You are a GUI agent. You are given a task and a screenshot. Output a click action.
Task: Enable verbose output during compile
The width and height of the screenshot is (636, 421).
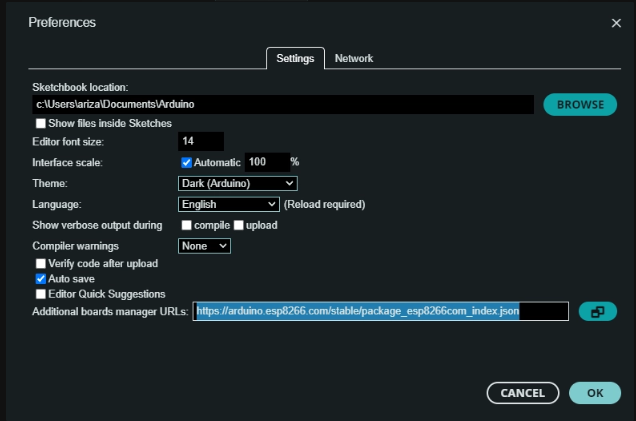tap(186, 225)
